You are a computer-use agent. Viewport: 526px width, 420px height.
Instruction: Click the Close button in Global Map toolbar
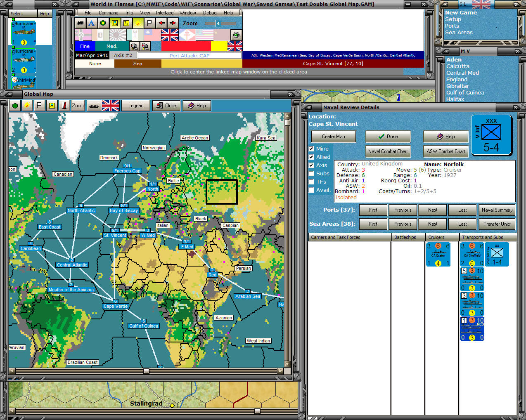click(166, 106)
